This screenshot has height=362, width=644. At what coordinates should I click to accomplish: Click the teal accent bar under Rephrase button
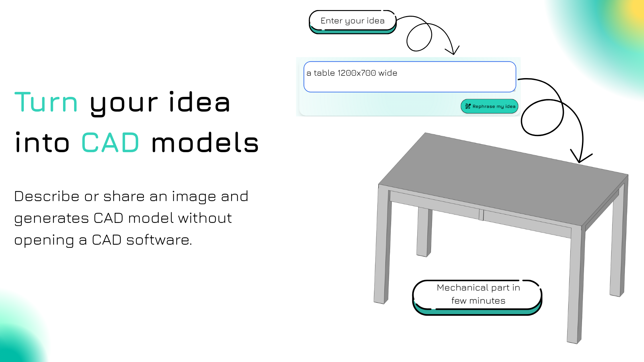pyautogui.click(x=490, y=113)
